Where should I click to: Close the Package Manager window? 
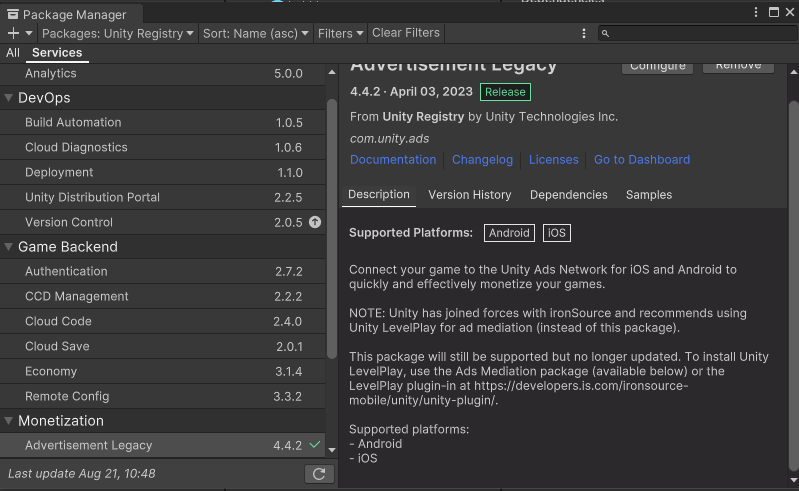point(790,12)
